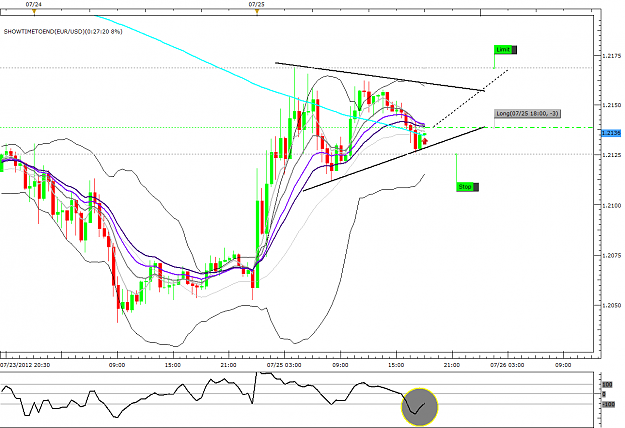The image size is (625, 428).
Task: Click the 07/26 03:00 time axis label
Action: point(507,365)
